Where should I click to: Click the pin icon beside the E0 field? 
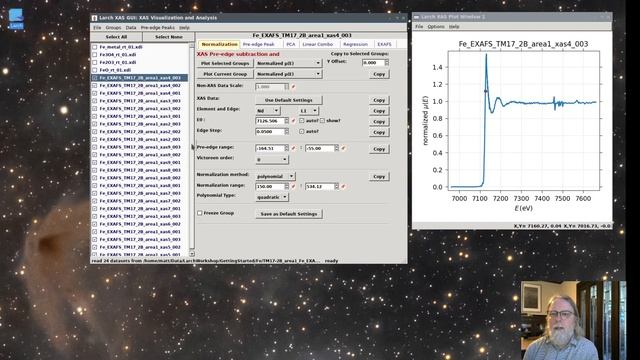tap(293, 121)
